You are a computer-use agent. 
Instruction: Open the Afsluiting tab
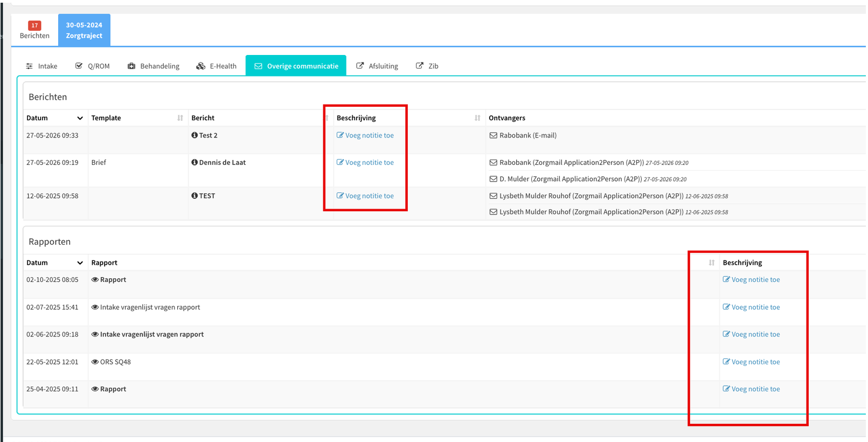pyautogui.click(x=377, y=66)
